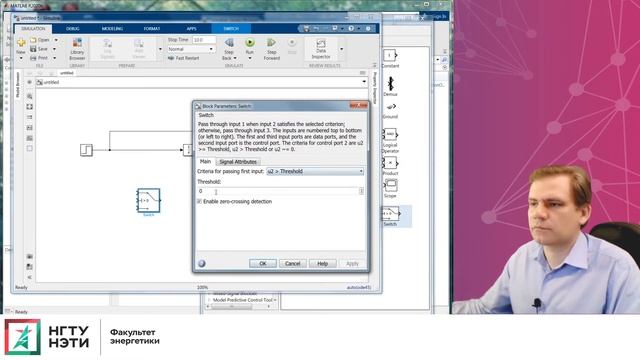The image size is (640, 360).
Task: Click Help in Block Parameters dialog
Action: tap(322, 264)
